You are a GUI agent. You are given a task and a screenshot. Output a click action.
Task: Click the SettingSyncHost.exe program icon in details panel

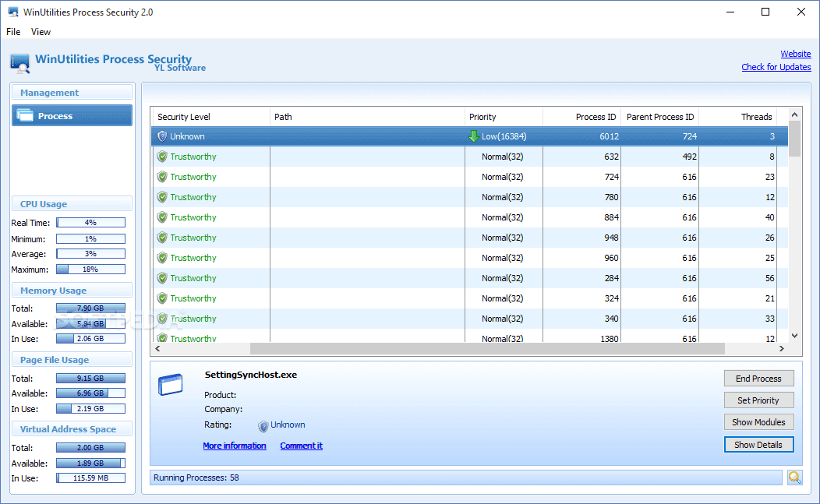tap(171, 384)
